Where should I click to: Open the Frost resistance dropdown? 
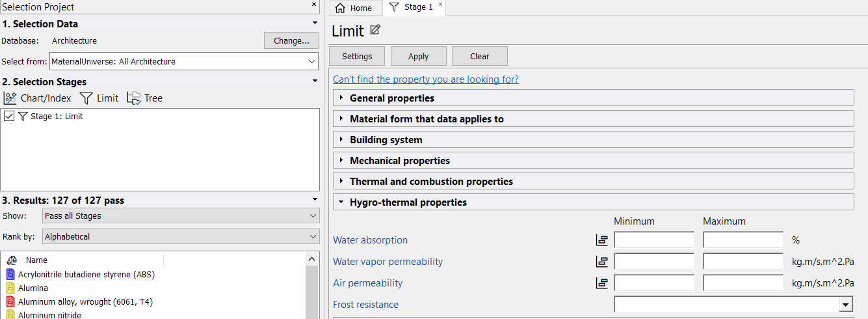(845, 305)
